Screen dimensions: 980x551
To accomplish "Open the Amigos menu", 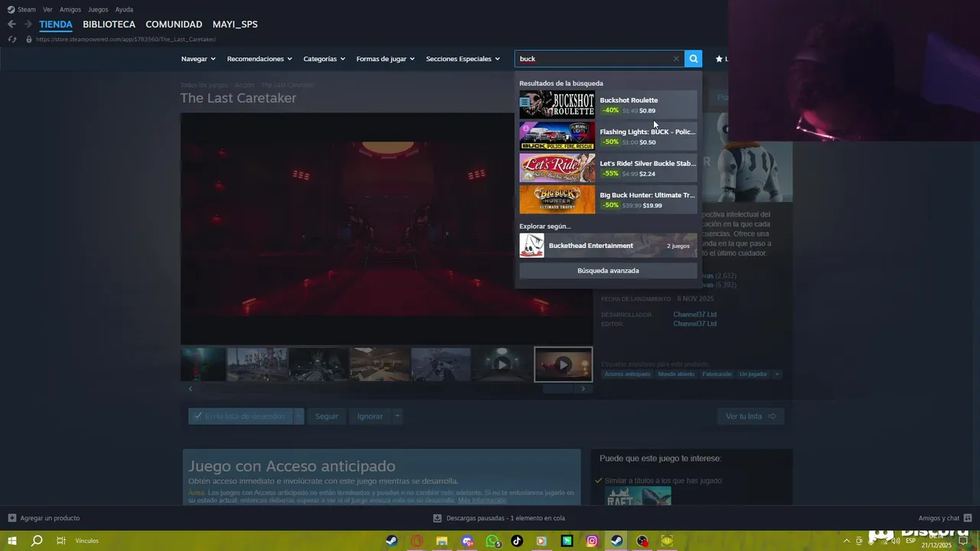I will (x=70, y=9).
